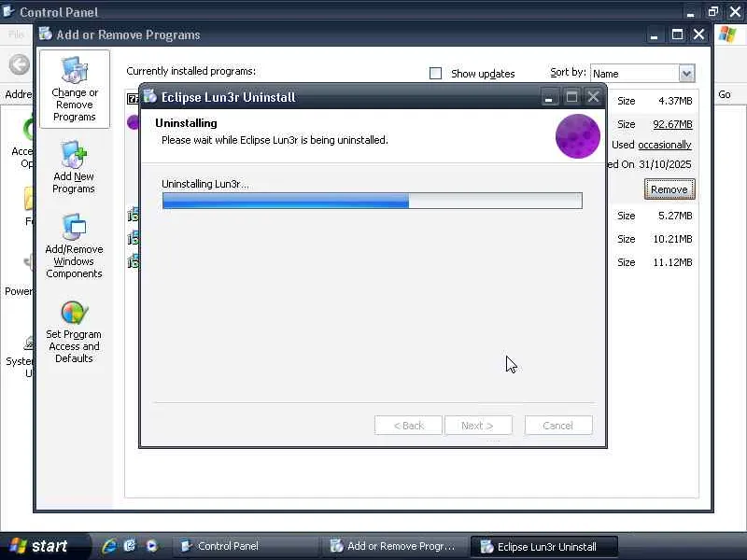Click the Used occasionally link
The image size is (747, 560).
(x=665, y=145)
